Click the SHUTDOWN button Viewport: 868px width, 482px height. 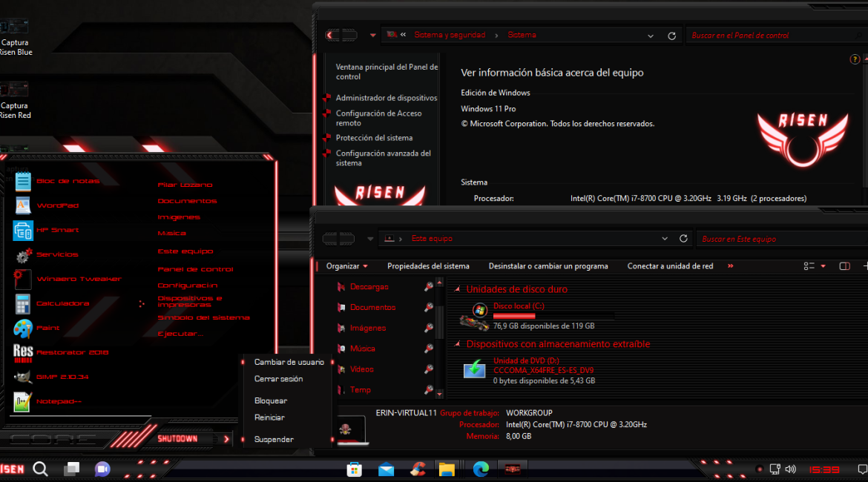pos(178,439)
